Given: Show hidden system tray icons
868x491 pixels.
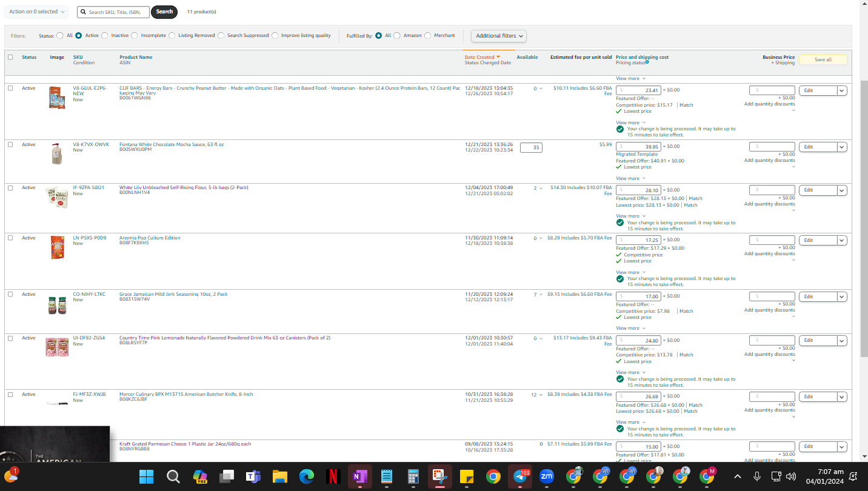Looking at the screenshot, I should 738,476.
